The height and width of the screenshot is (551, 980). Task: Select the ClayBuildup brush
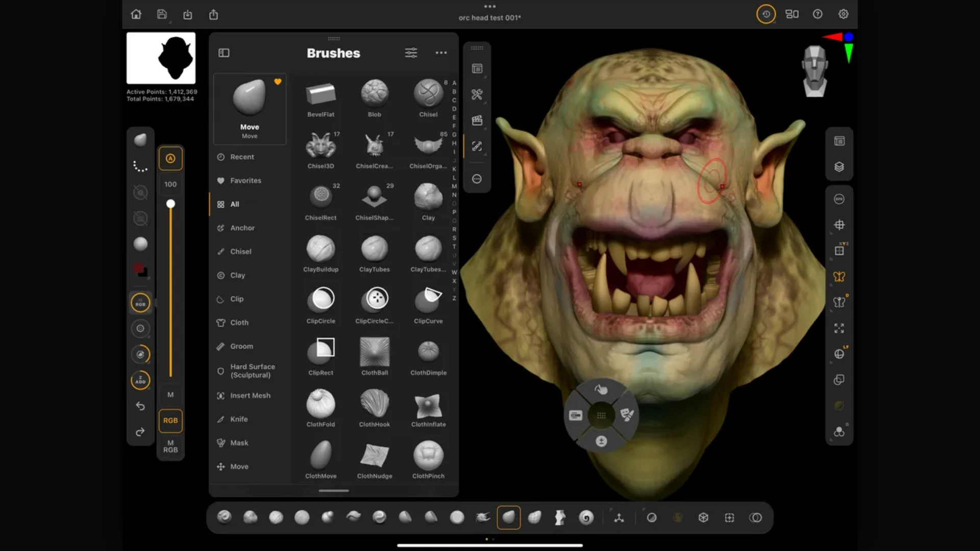(321, 249)
